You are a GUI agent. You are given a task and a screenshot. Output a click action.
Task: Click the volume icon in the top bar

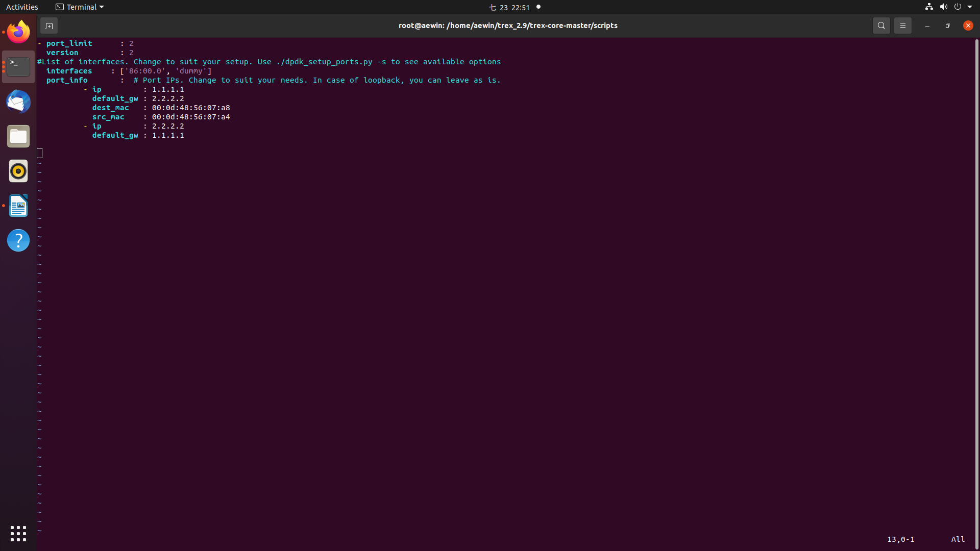click(x=943, y=7)
